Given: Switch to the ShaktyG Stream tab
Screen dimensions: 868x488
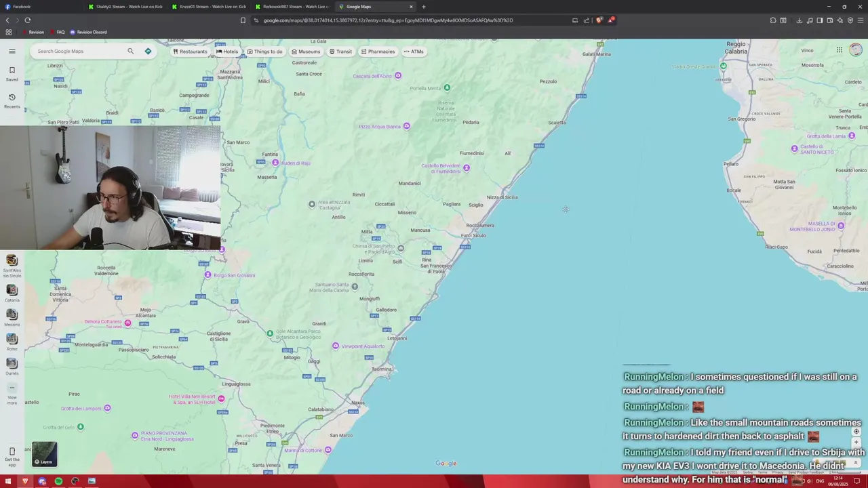Looking at the screenshot, I should [x=129, y=7].
